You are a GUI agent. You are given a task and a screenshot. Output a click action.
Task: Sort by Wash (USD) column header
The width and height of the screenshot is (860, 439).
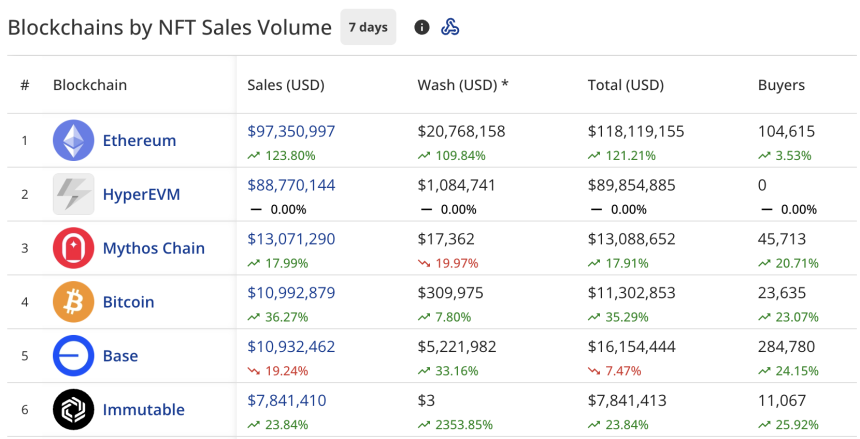coord(463,85)
